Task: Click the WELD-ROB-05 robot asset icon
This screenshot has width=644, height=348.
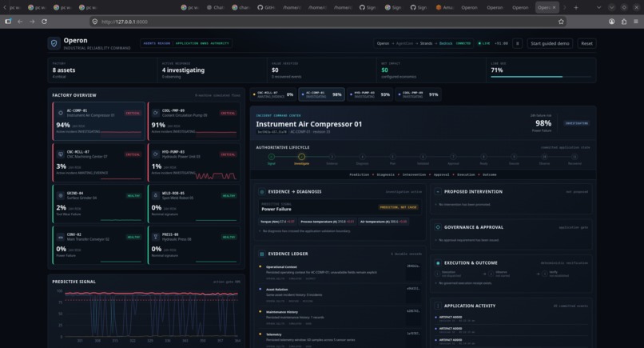Action: (x=156, y=195)
